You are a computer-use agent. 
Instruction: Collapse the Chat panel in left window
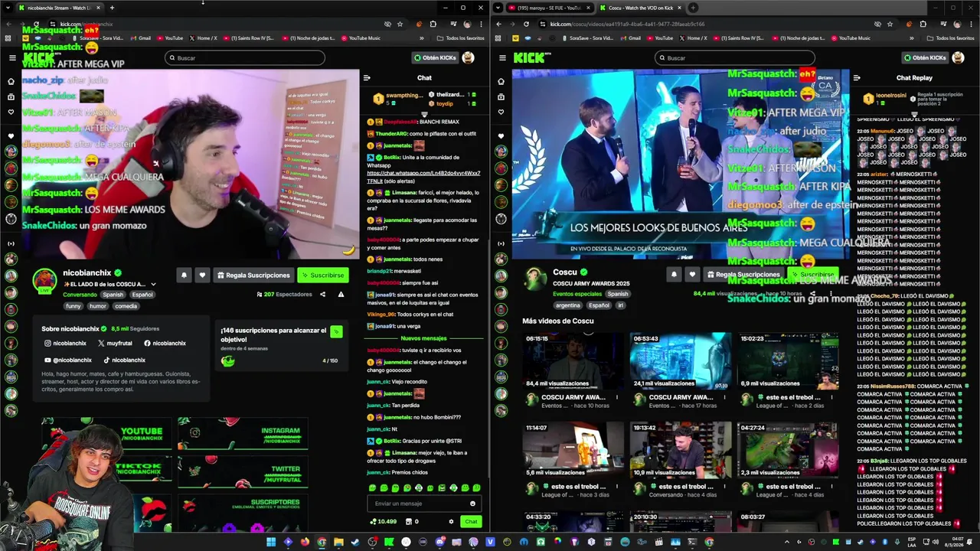coord(367,77)
